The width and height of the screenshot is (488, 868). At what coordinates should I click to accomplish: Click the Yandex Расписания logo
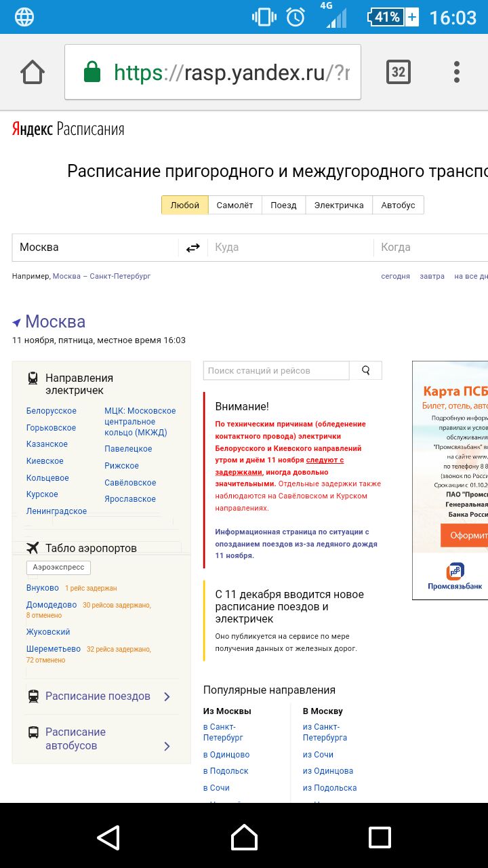pos(68,129)
